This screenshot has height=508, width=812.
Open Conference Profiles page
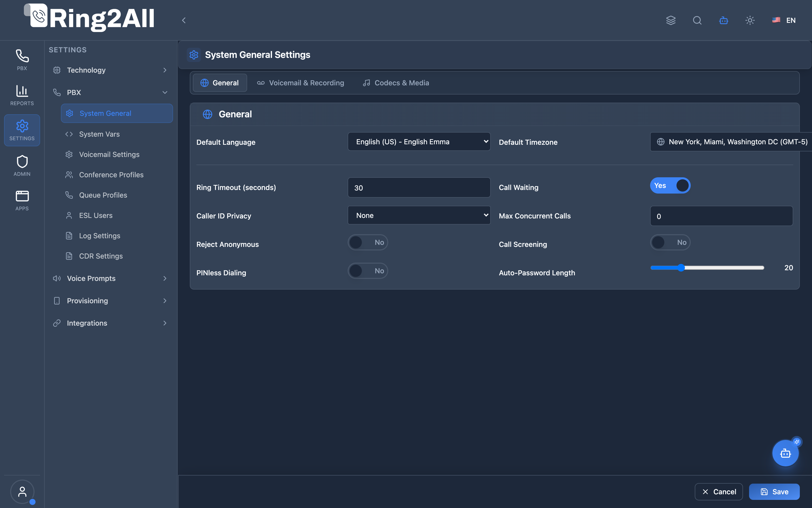point(117,175)
